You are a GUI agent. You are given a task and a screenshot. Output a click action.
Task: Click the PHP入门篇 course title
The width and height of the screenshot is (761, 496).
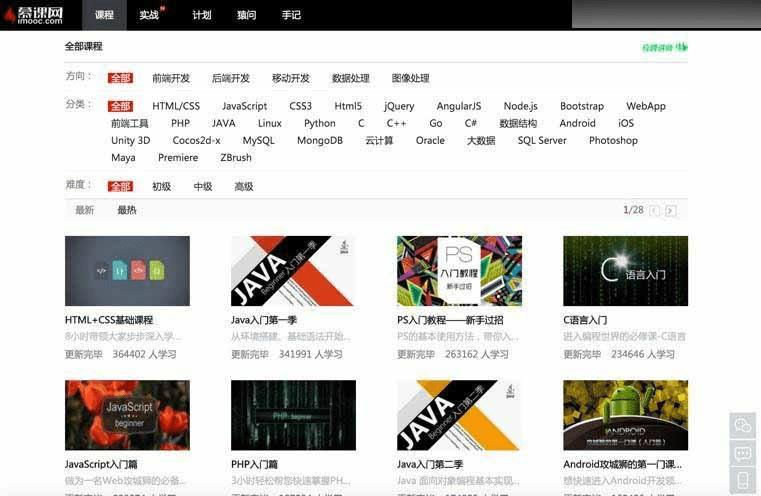pyautogui.click(x=254, y=464)
